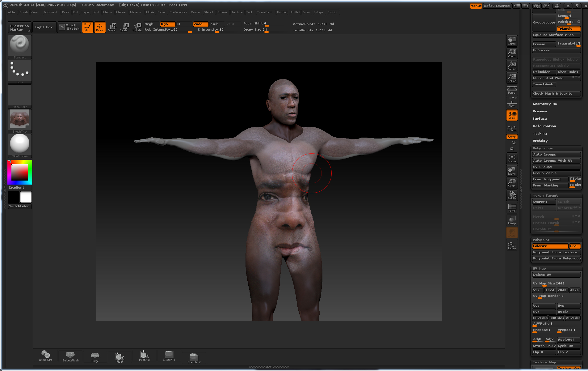Choose the PushPull brush icon

(144, 356)
